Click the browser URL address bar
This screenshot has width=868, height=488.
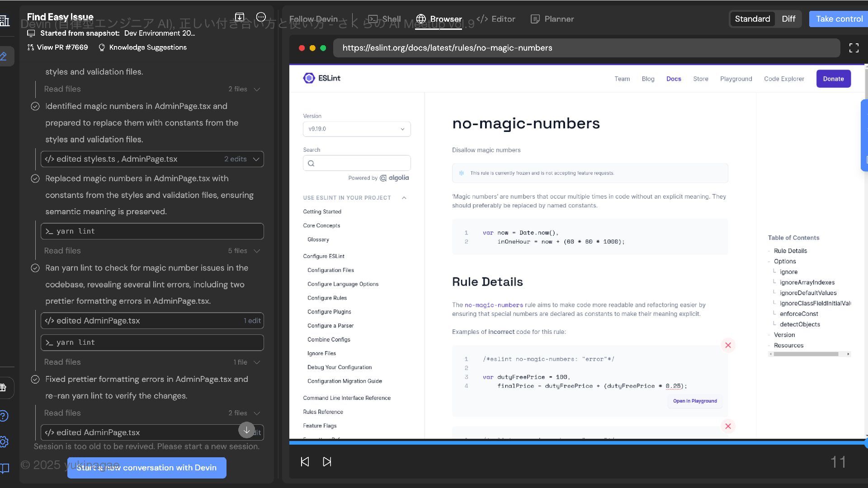point(586,48)
